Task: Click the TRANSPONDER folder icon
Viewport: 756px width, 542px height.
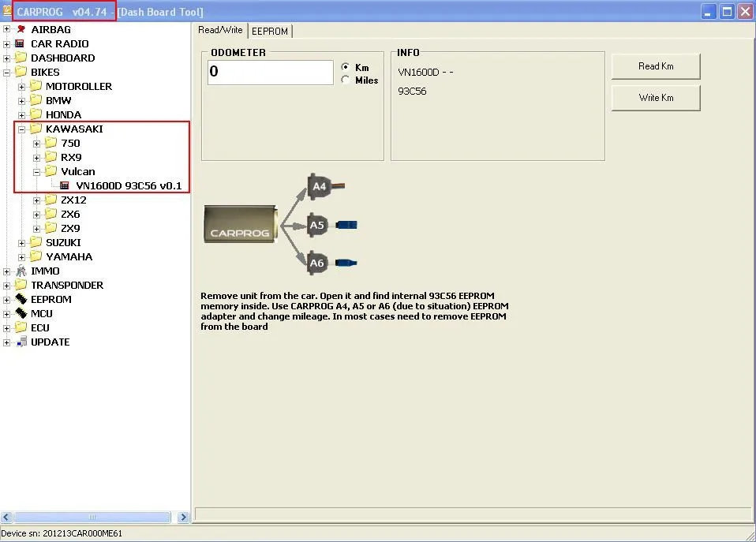Action: pyautogui.click(x=21, y=285)
